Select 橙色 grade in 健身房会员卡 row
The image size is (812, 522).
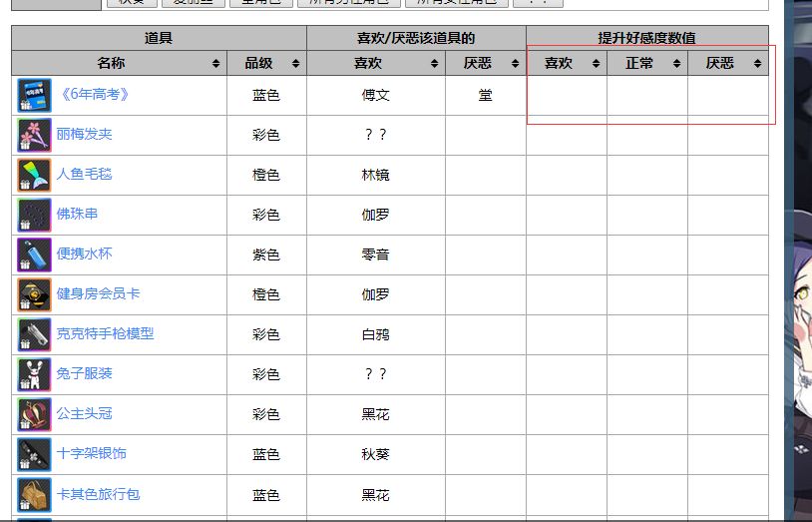click(x=266, y=295)
